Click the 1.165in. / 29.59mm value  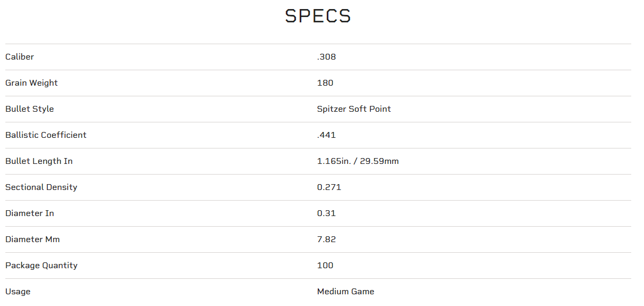[x=358, y=161]
